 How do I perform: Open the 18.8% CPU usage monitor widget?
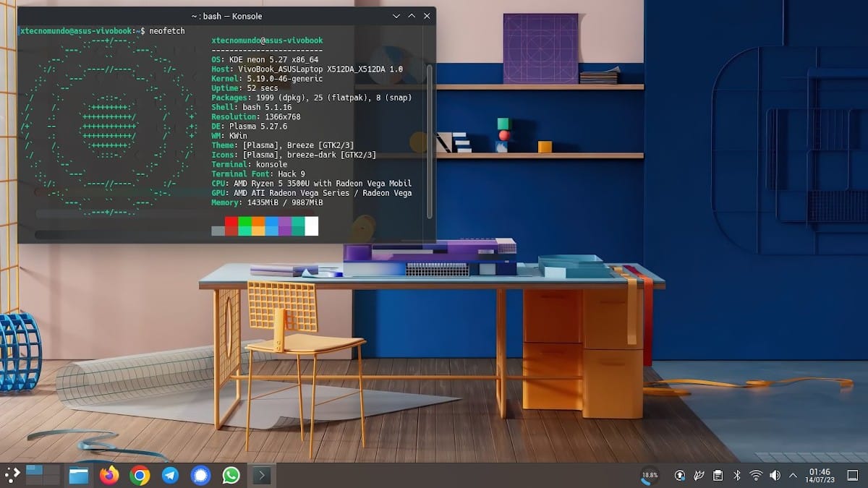coord(650,475)
